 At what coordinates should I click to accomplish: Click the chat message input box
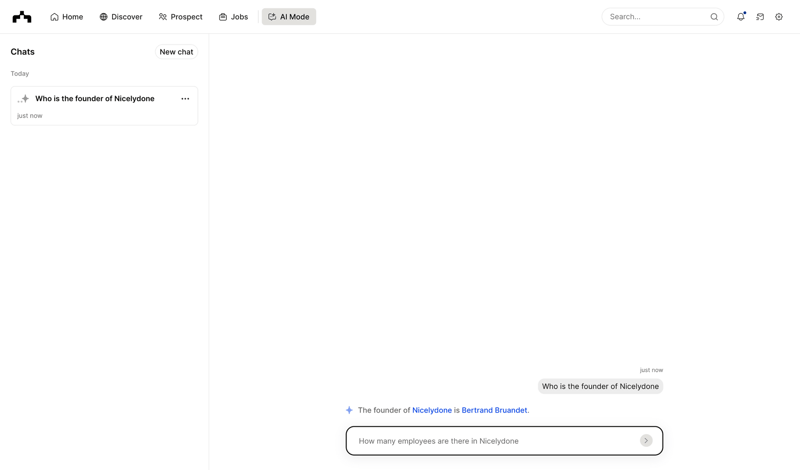click(x=504, y=441)
